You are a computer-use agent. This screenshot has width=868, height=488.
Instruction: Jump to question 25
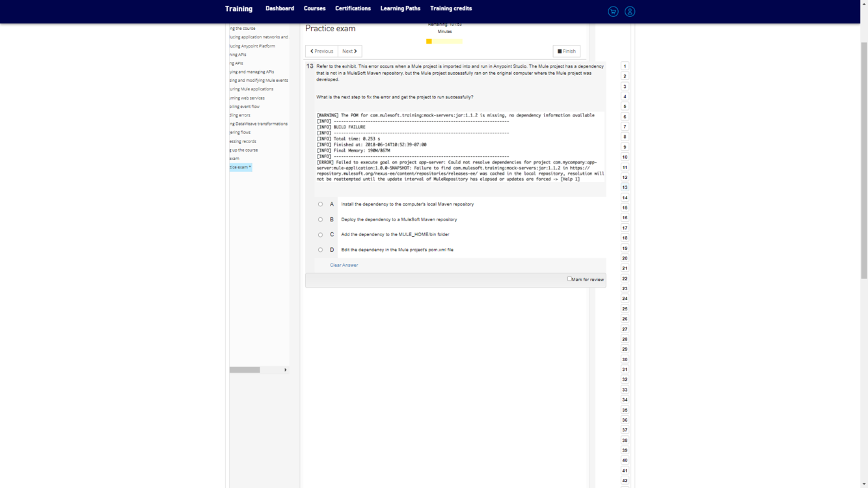tap(625, 309)
